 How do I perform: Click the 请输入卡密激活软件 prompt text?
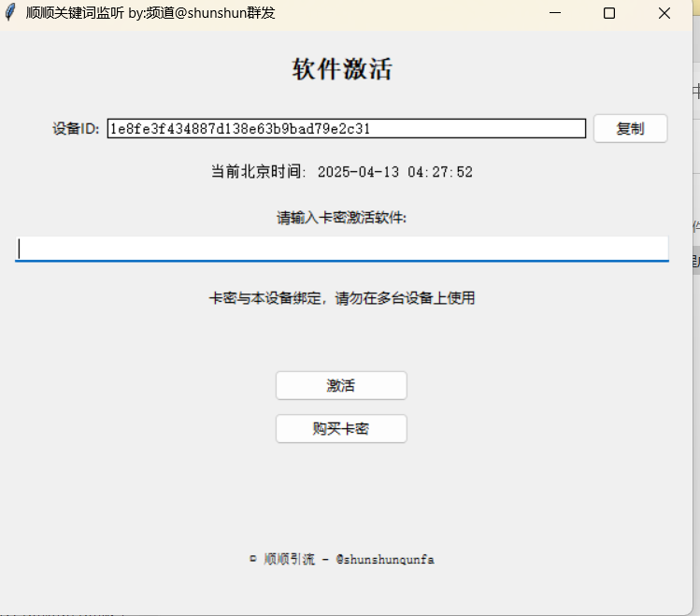click(x=342, y=218)
